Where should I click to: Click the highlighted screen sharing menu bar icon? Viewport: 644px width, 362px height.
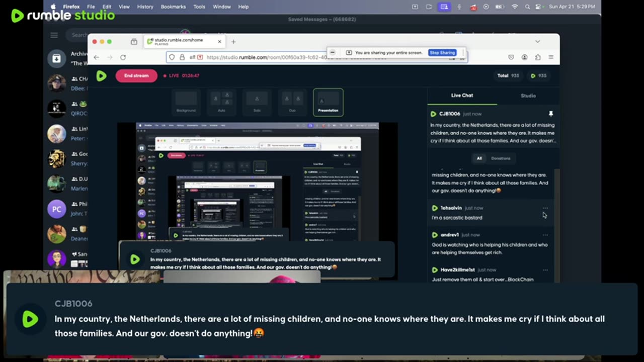point(444,7)
